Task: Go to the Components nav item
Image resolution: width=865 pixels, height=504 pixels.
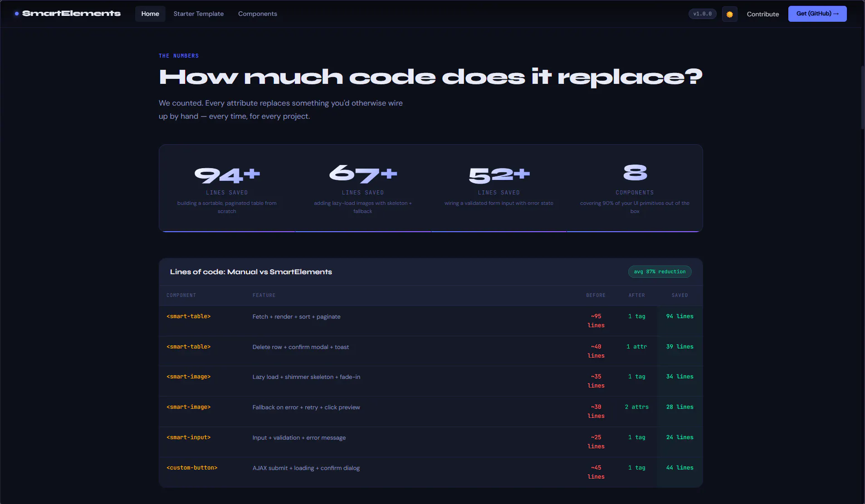Action: pos(258,14)
